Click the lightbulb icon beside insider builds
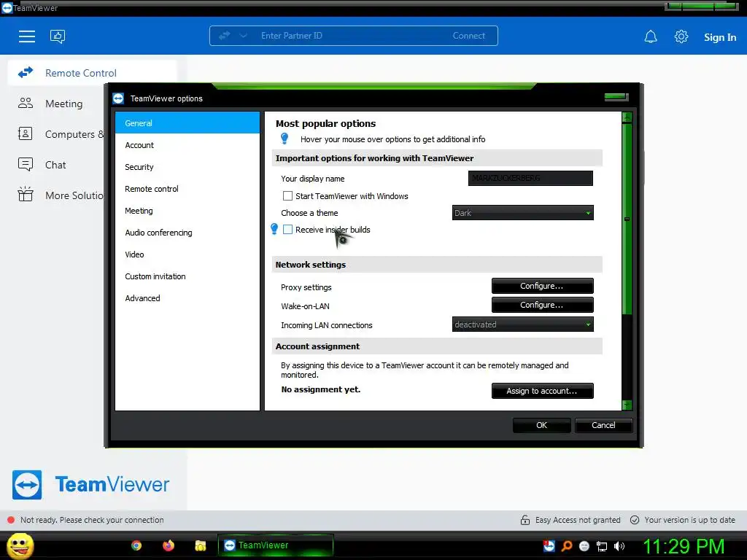The image size is (747, 560). [x=274, y=229]
